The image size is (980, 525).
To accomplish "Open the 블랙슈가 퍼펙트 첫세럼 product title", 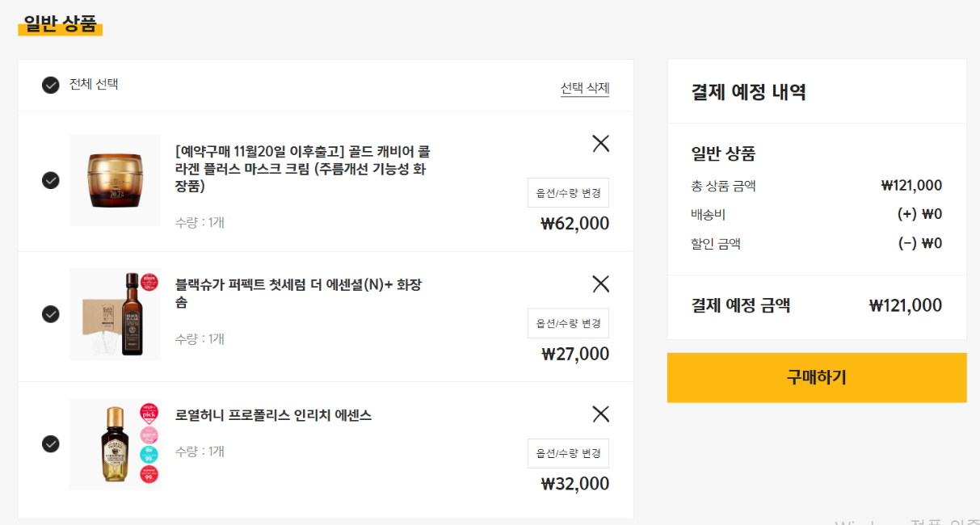I will coord(299,293).
